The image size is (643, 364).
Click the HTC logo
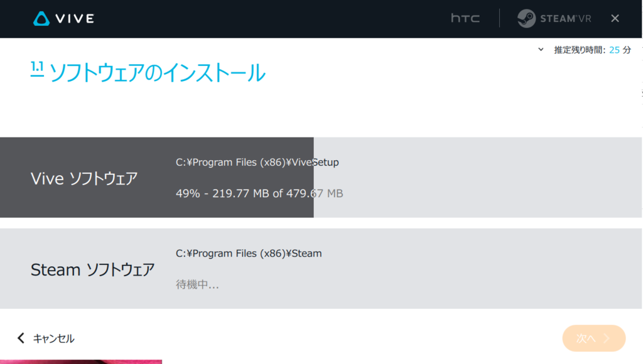(x=465, y=18)
